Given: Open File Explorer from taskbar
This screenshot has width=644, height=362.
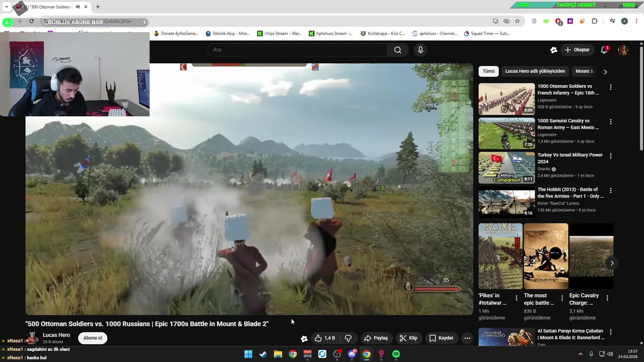Looking at the screenshot, I should tap(278, 354).
